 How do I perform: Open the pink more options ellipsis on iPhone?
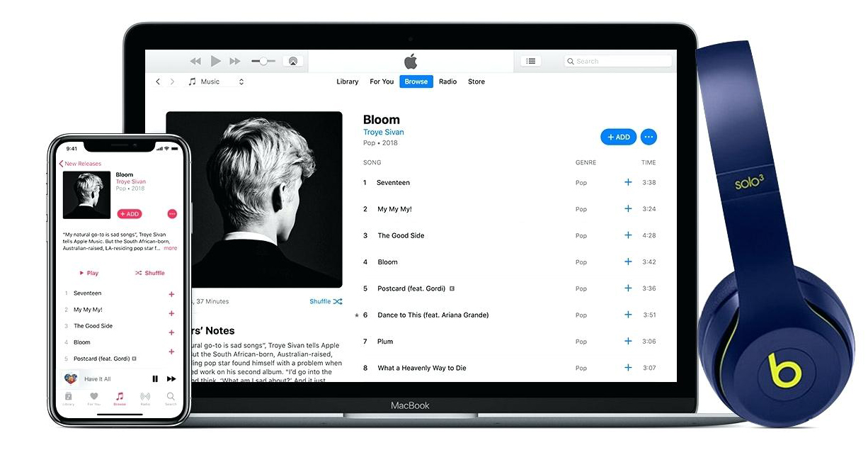click(172, 214)
